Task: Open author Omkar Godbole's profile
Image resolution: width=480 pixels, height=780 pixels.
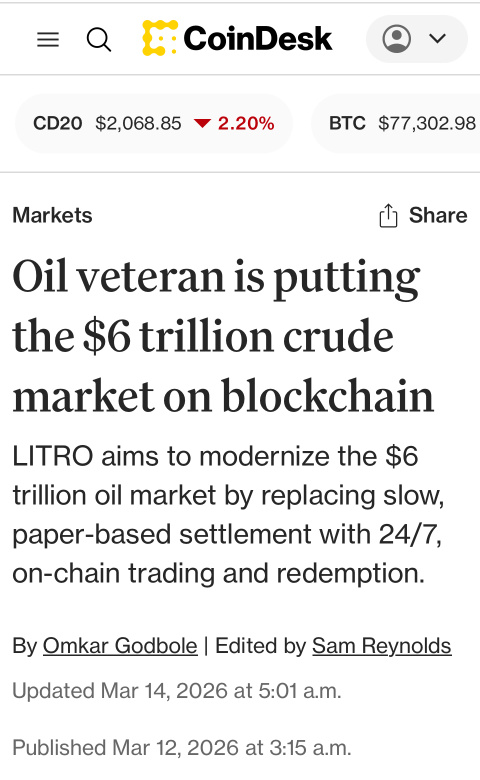Action: tap(120, 646)
